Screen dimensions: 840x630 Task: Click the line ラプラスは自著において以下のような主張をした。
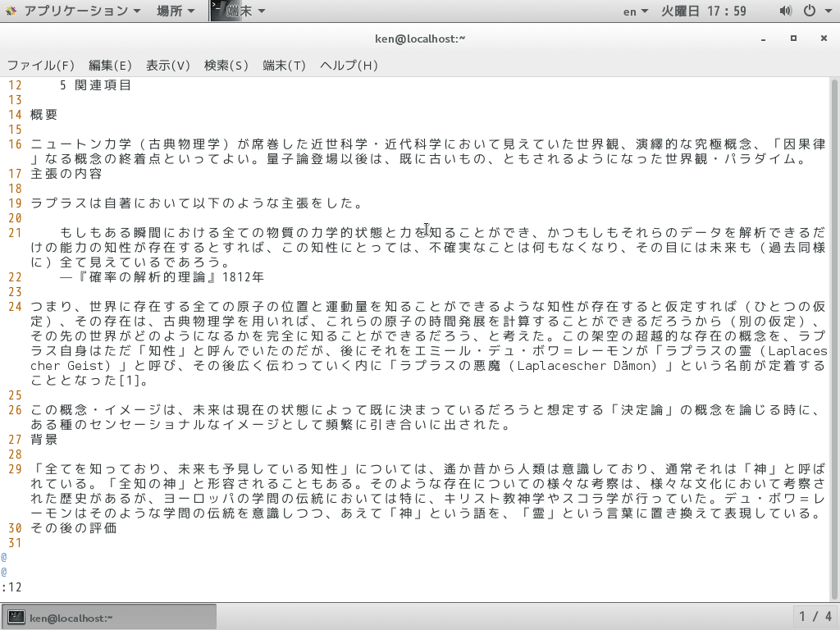tap(198, 203)
